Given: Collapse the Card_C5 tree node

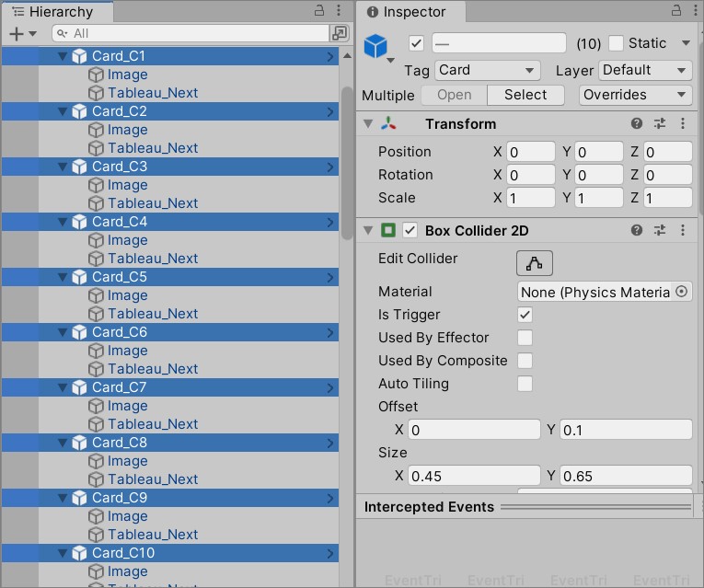Looking at the screenshot, I should coord(63,277).
